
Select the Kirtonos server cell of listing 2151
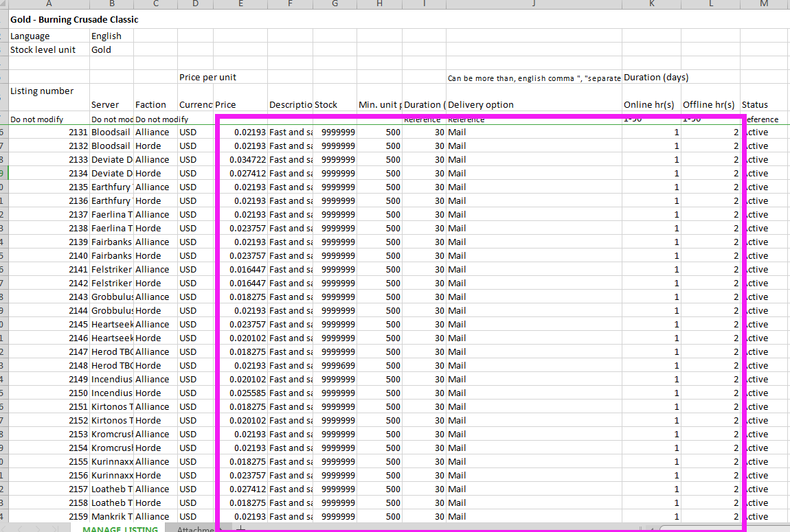coord(111,406)
